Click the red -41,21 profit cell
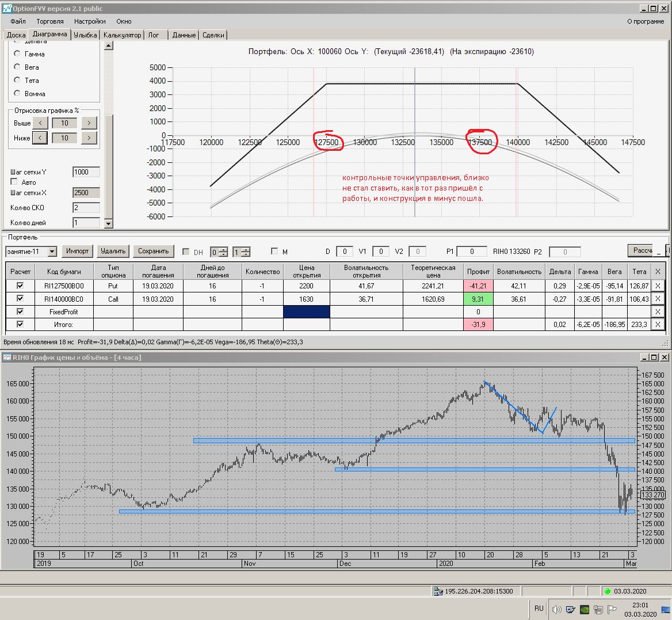Screen dimensions: 672x620 point(478,286)
